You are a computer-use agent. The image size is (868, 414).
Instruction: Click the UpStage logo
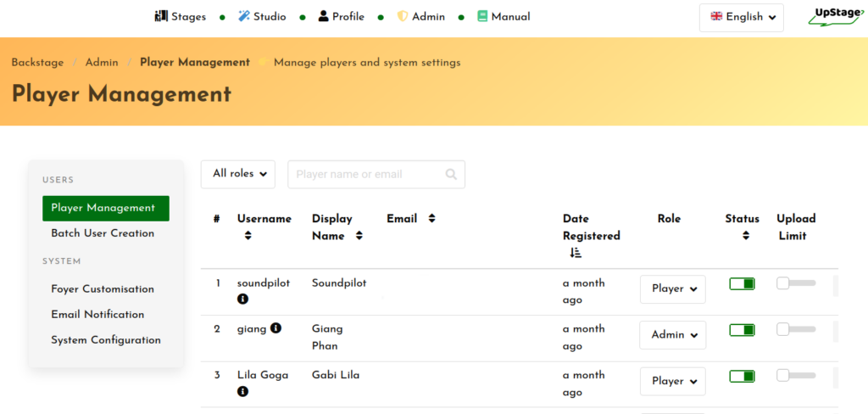click(x=835, y=17)
